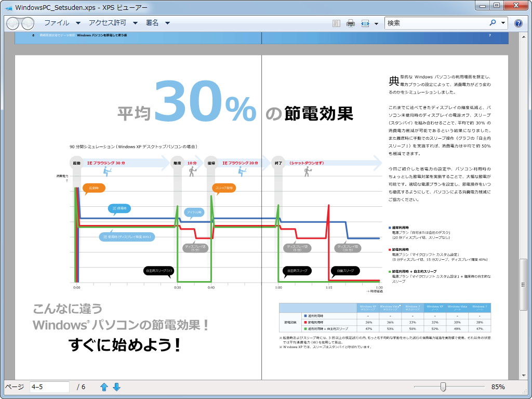Viewport: 532px width, 399px height.
Task: Click the 85% zoom level indicator
Action: 497,387
